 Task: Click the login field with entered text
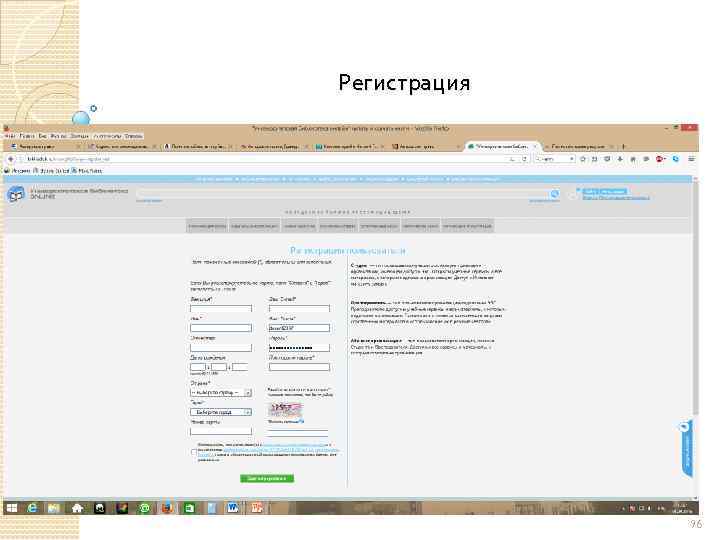coord(299,328)
